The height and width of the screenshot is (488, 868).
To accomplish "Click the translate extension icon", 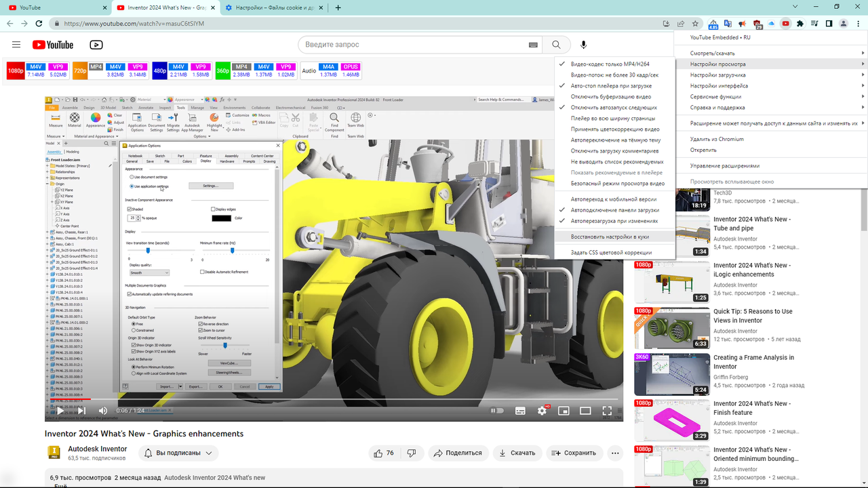I will point(728,24).
